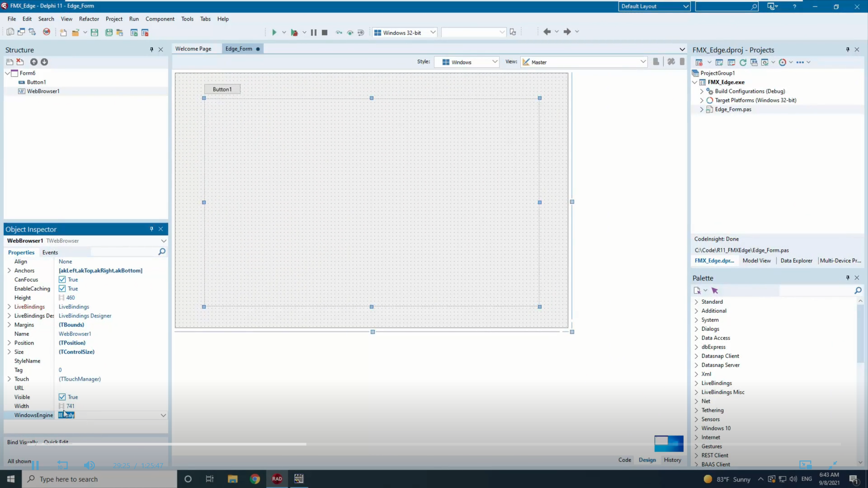Viewport: 868px width, 488px height.
Task: Uncheck the CanFocus True checkbox
Action: [62, 280]
